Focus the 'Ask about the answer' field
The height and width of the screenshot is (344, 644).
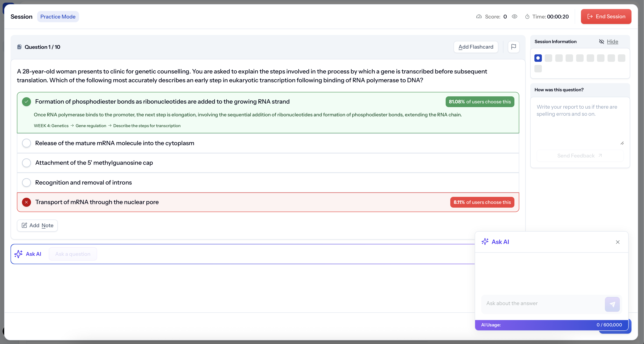coord(543,303)
